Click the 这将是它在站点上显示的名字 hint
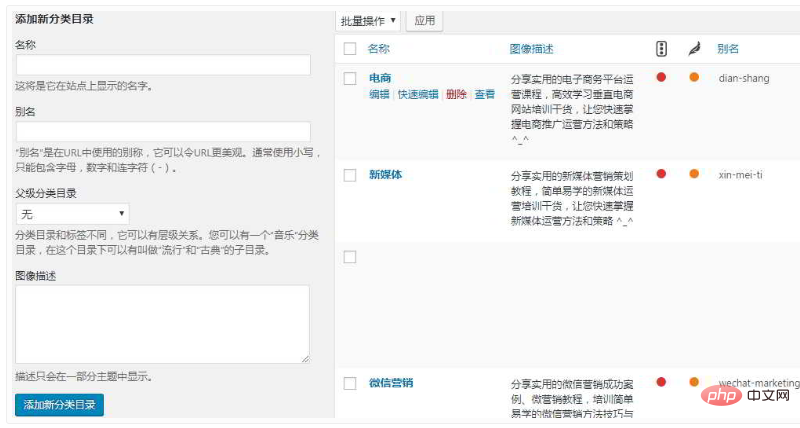This screenshot has width=800, height=428. [x=84, y=86]
